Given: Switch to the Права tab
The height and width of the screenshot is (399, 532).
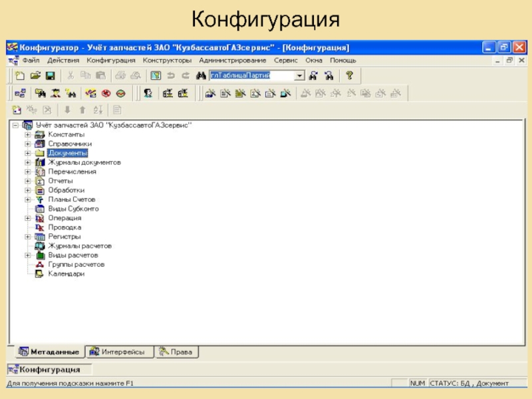Looking at the screenshot, I should [176, 352].
